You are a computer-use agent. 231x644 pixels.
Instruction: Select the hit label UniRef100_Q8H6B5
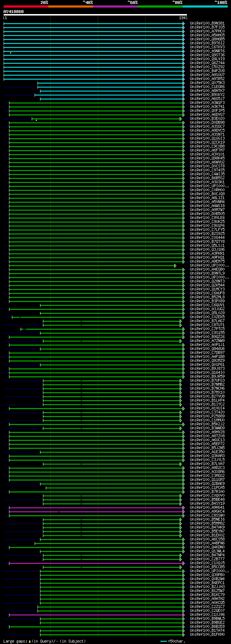click(x=207, y=39)
